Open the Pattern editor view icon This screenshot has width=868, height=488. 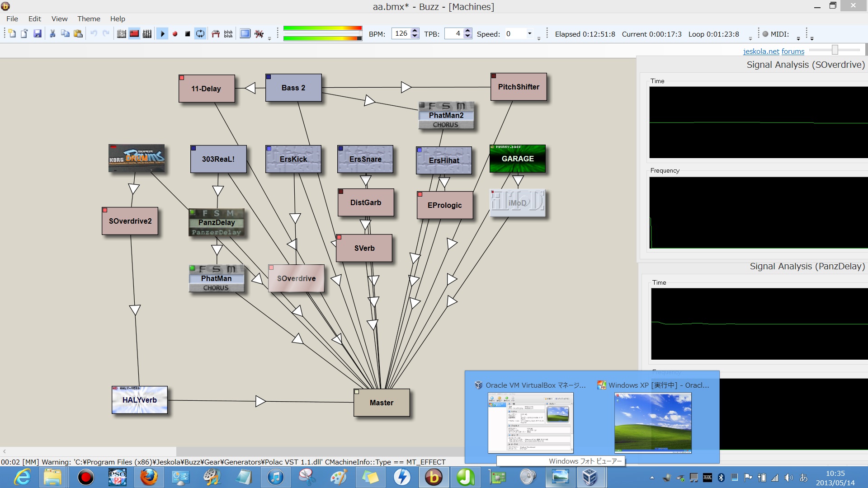tap(121, 34)
